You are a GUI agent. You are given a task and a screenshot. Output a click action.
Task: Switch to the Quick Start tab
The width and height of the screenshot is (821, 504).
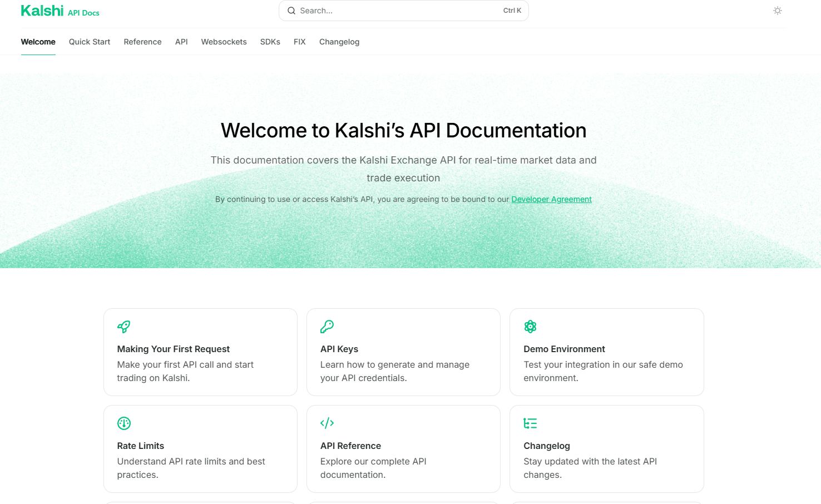click(89, 42)
